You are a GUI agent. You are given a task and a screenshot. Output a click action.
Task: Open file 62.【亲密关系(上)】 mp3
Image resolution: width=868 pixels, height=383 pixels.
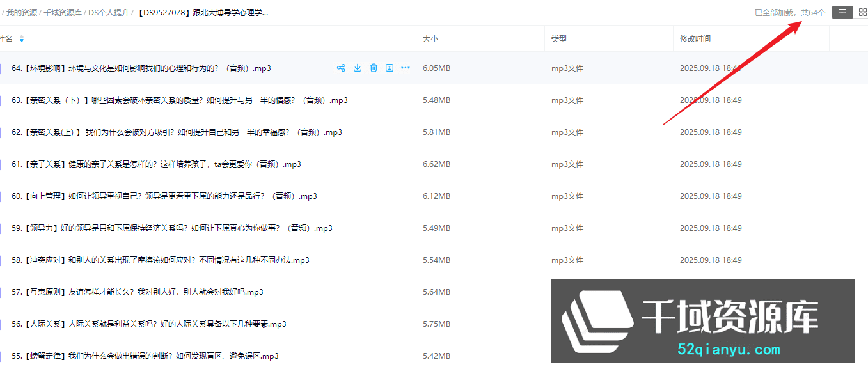point(177,132)
